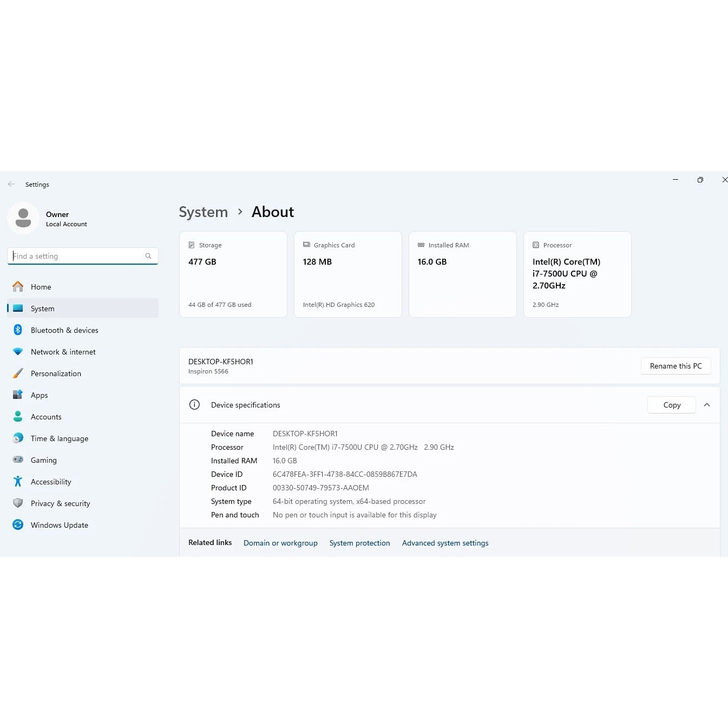Click the Personalization paintbrush icon
This screenshot has width=728, height=728.
[18, 373]
